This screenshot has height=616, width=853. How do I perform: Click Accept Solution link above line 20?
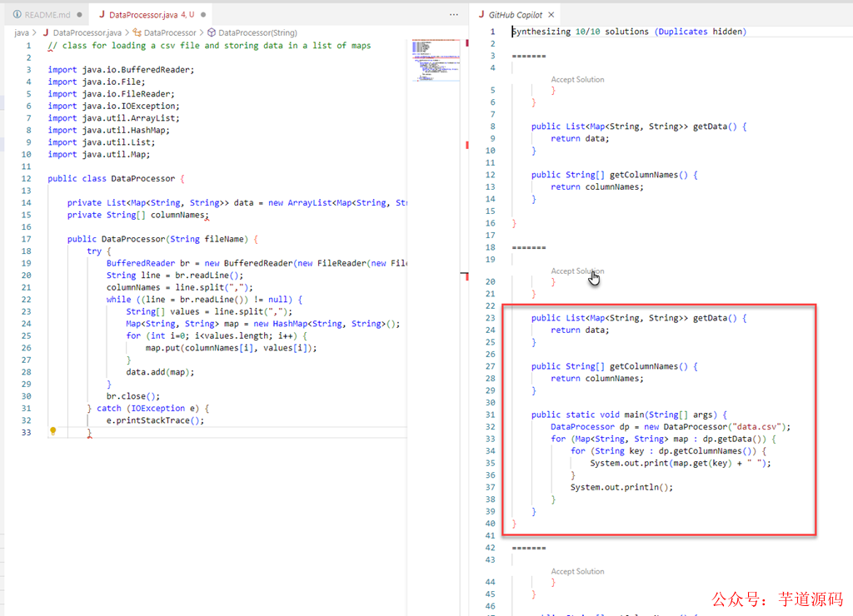pos(577,271)
